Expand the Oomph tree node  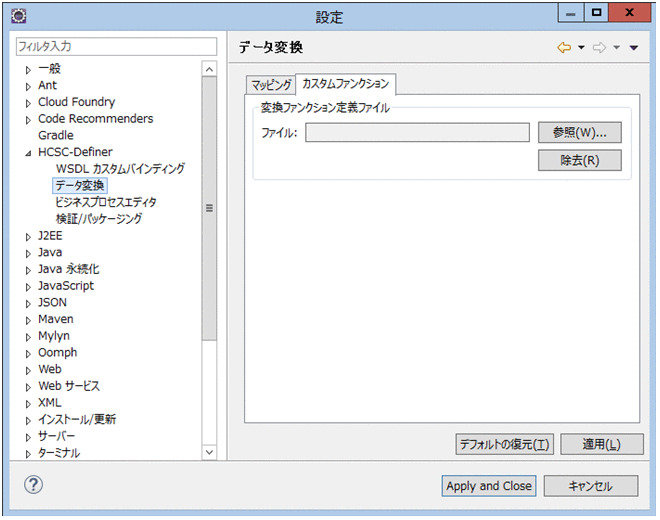(28, 353)
